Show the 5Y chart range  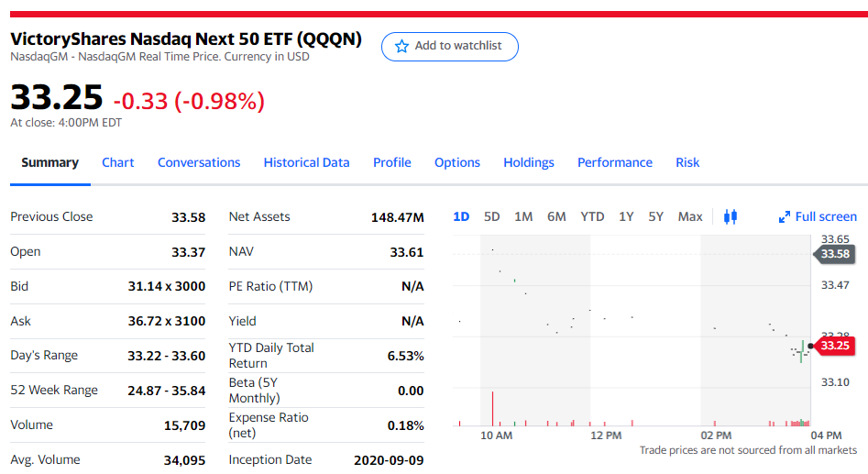coord(656,216)
